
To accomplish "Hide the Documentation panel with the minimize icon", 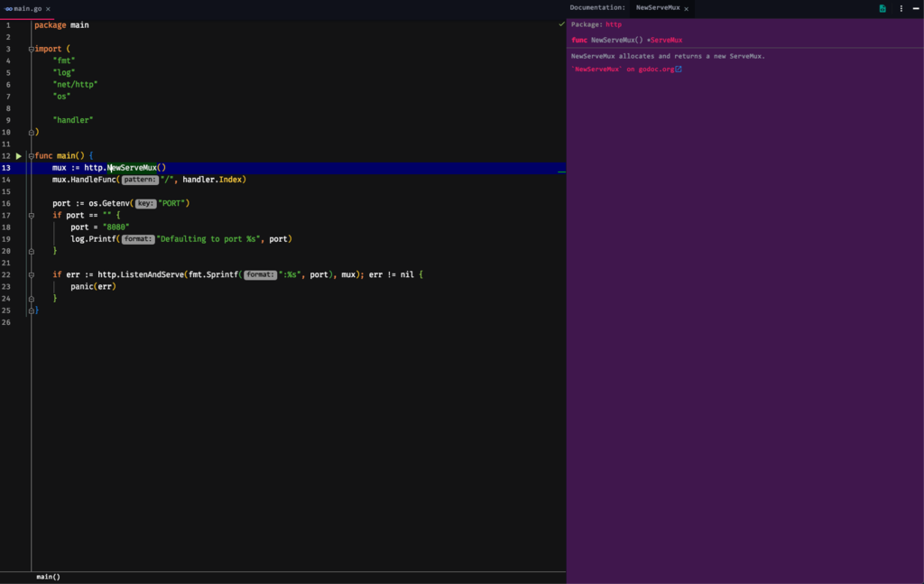I will point(916,8).
